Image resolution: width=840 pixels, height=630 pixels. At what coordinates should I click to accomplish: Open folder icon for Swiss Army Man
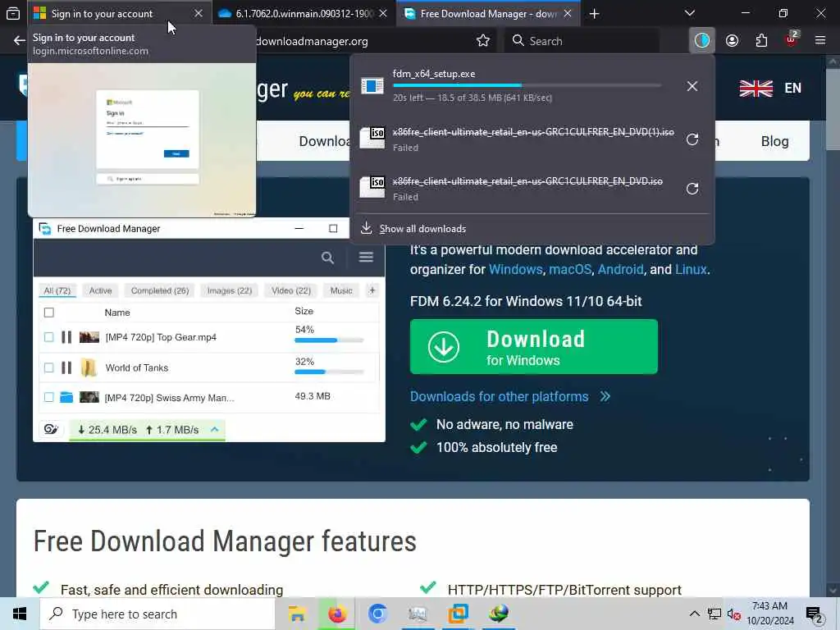66,397
